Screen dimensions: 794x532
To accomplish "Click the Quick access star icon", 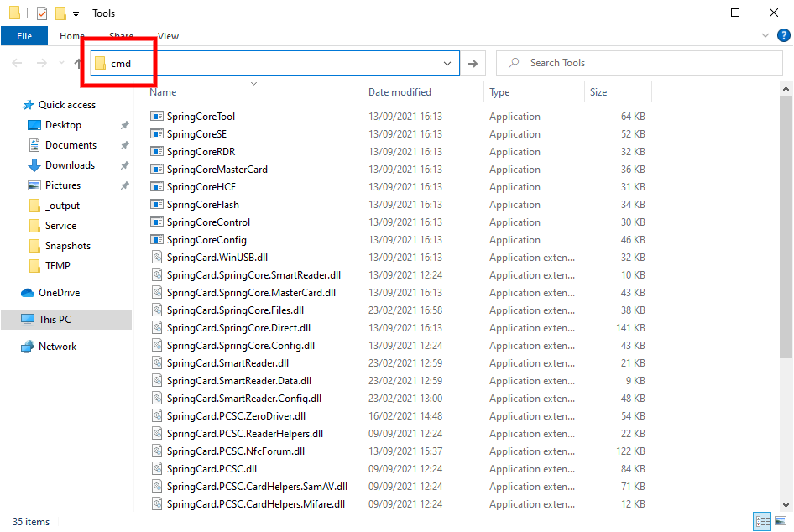I will 29,105.
